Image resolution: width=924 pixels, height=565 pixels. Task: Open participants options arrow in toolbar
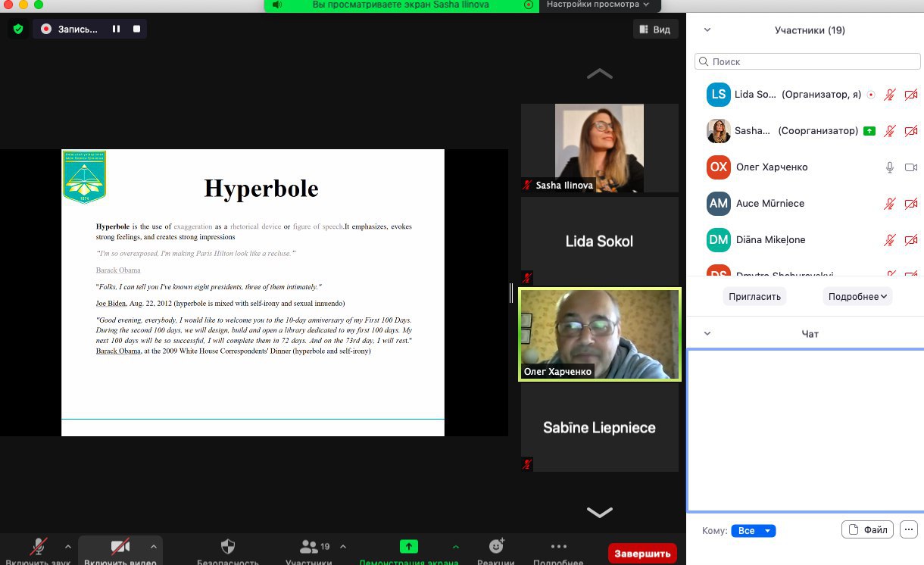pos(343,546)
